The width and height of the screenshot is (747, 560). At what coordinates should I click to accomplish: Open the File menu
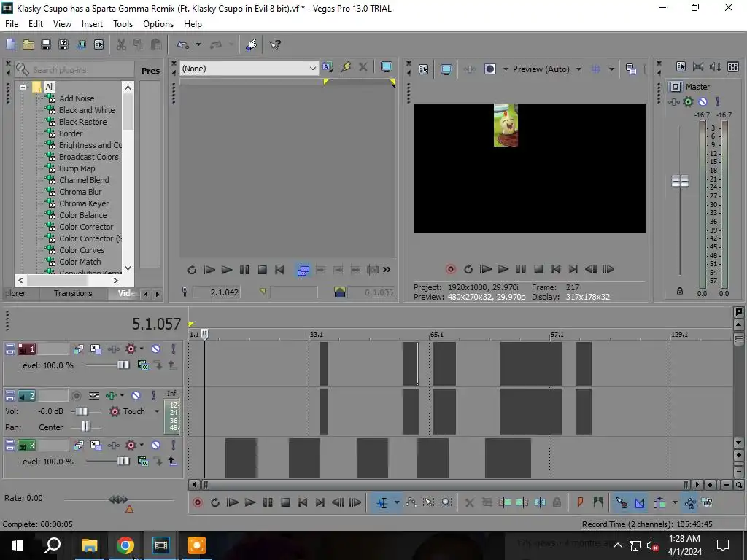coord(12,24)
